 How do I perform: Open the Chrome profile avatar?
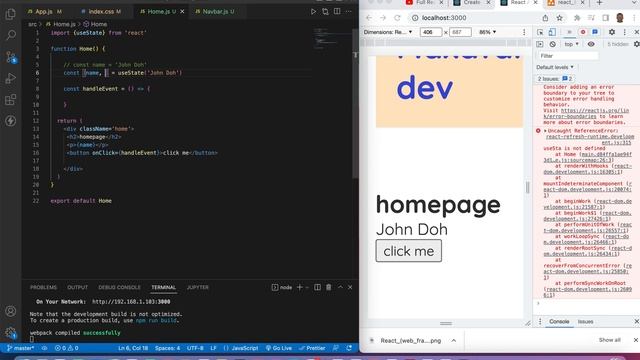point(620,18)
